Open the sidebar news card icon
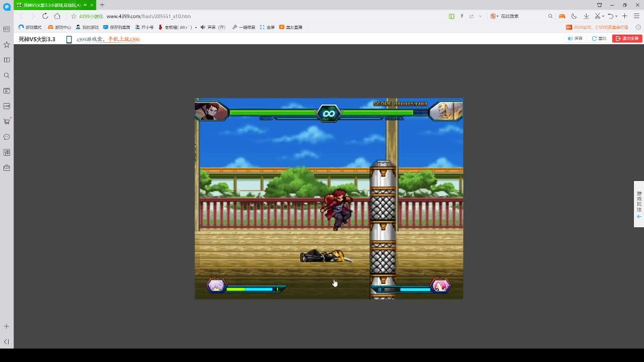 click(7, 29)
